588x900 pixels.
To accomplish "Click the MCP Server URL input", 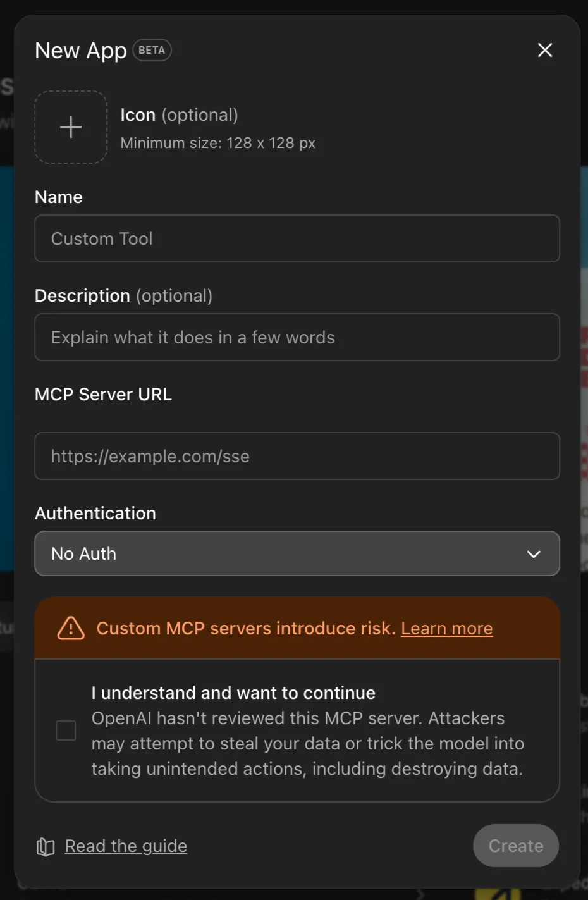I will pyautogui.click(x=297, y=456).
